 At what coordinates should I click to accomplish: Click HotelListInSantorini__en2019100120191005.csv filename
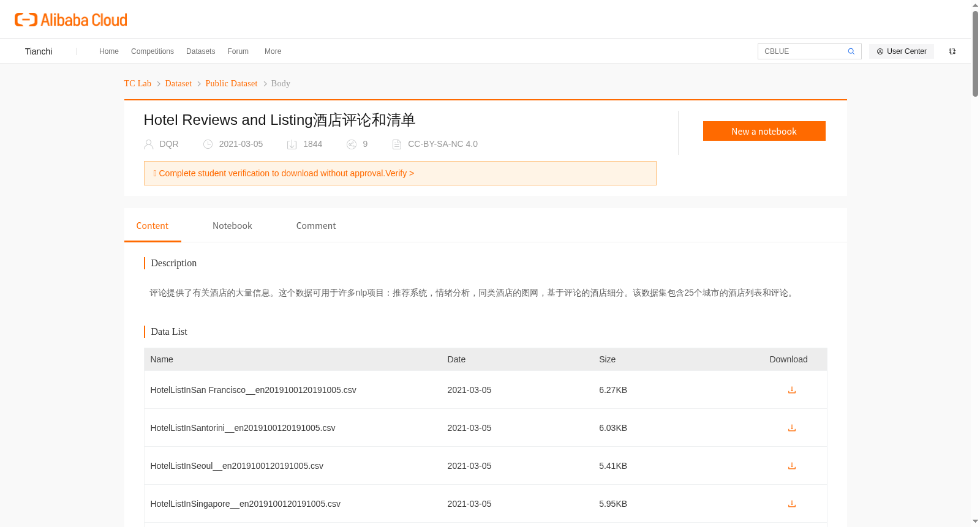(243, 428)
